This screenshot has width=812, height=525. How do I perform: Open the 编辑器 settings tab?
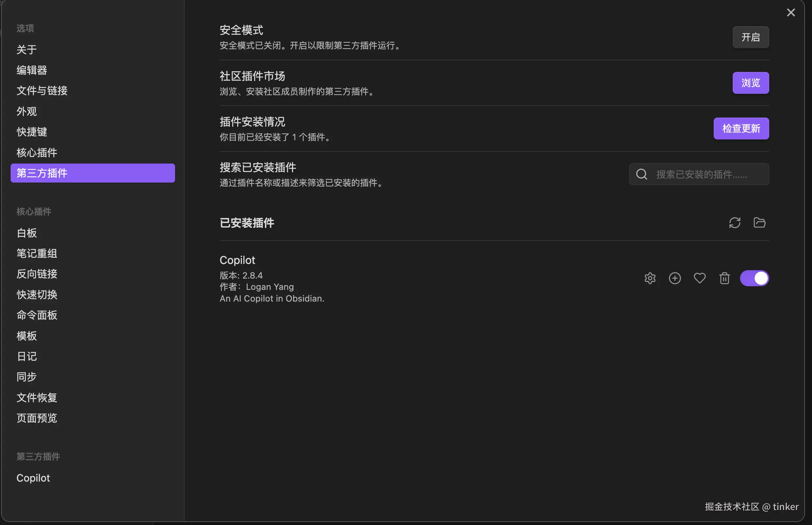click(x=32, y=70)
